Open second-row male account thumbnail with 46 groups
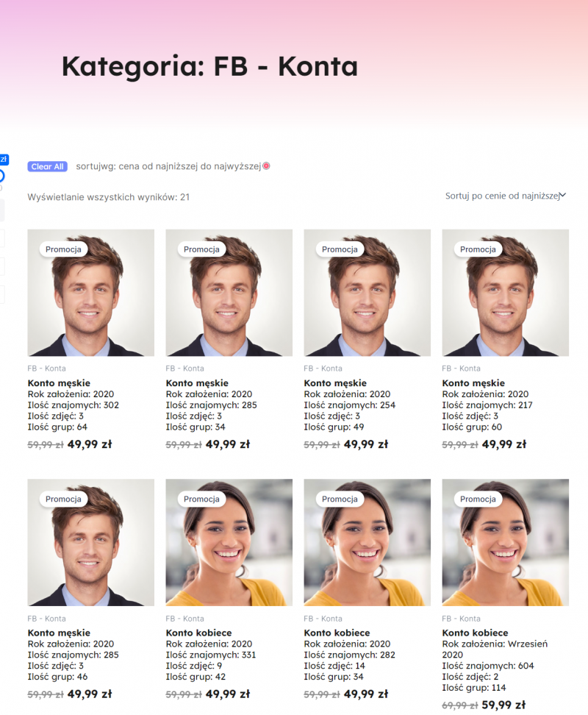 tap(90, 542)
